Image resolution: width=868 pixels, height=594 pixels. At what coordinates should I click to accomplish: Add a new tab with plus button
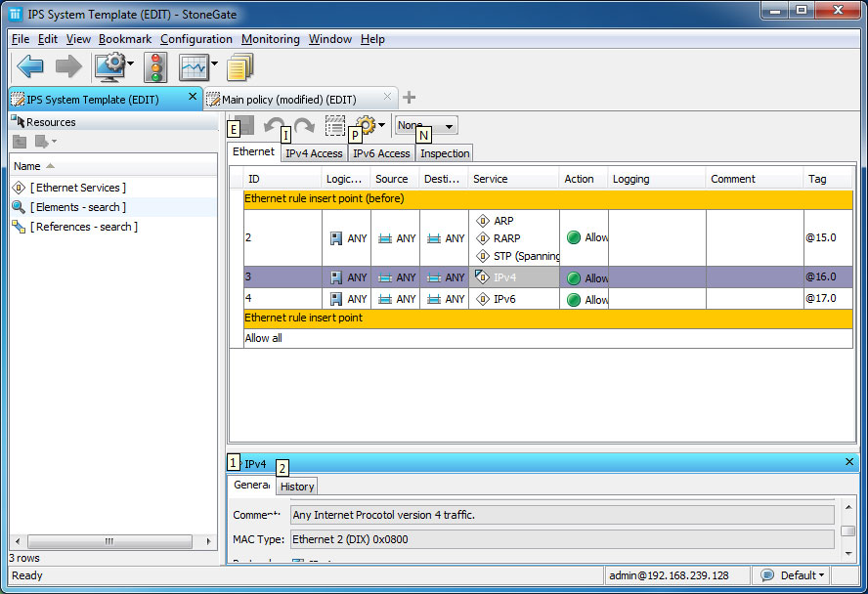pos(410,98)
